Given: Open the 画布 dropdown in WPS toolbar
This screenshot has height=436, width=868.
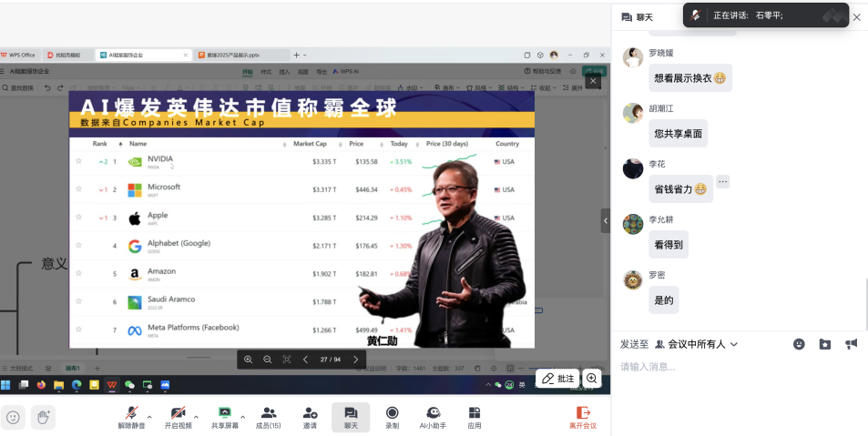Looking at the screenshot, I should [446, 88].
